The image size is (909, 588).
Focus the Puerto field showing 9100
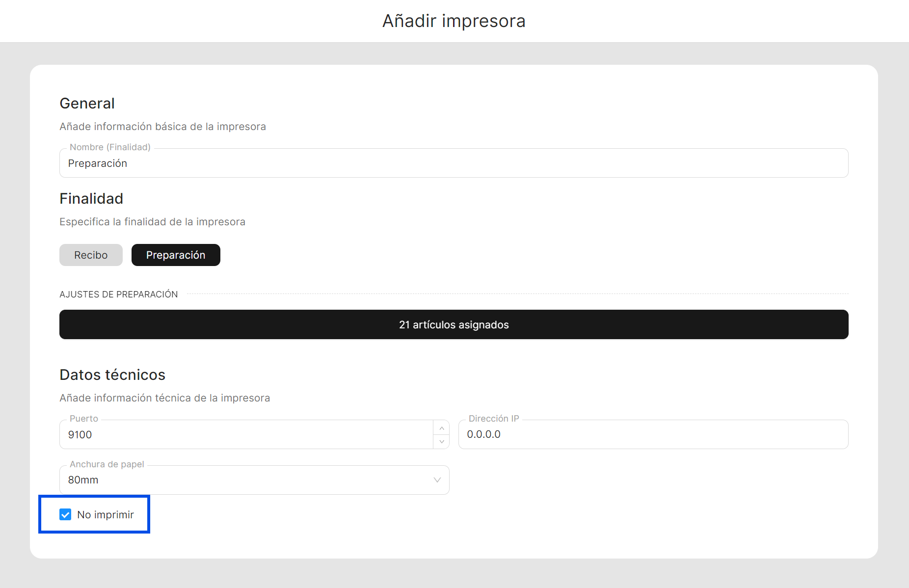click(245, 435)
